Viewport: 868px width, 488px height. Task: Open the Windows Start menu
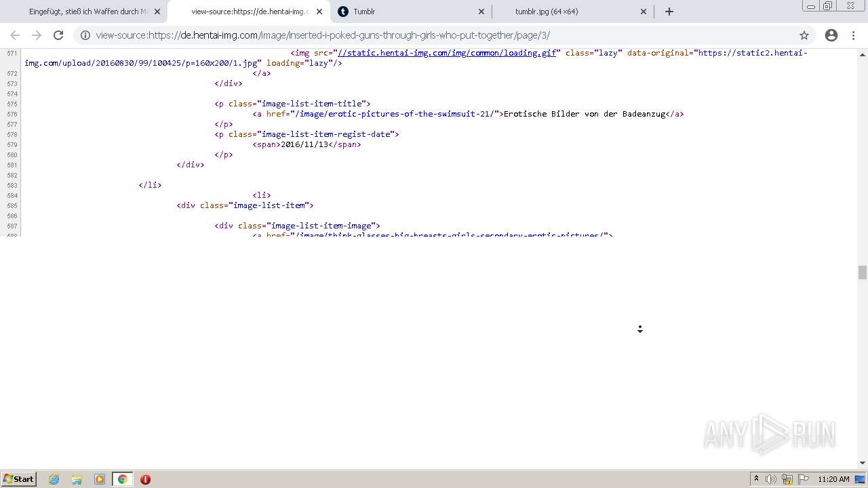pyautogui.click(x=18, y=479)
